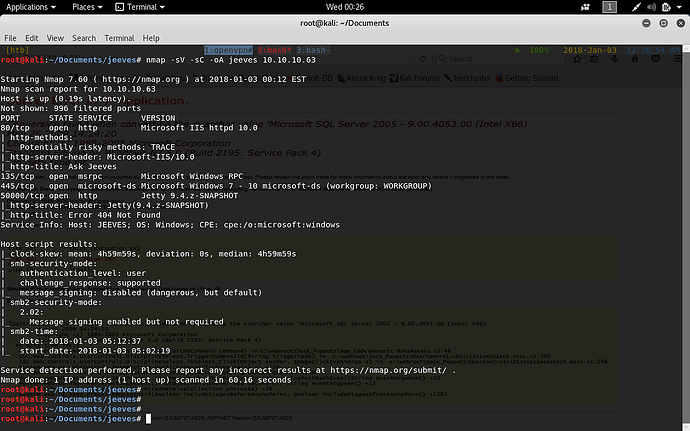
Task: Open the system menu dropdown arrow
Action: click(x=681, y=7)
